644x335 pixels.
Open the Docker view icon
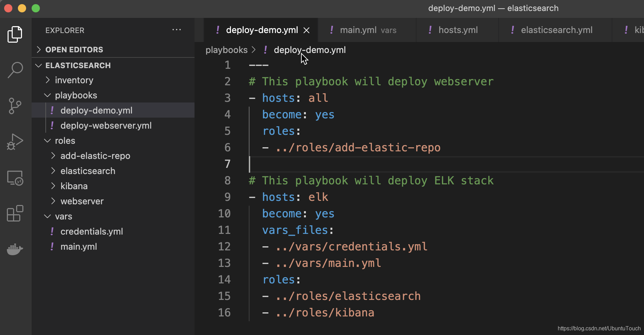[x=15, y=249]
